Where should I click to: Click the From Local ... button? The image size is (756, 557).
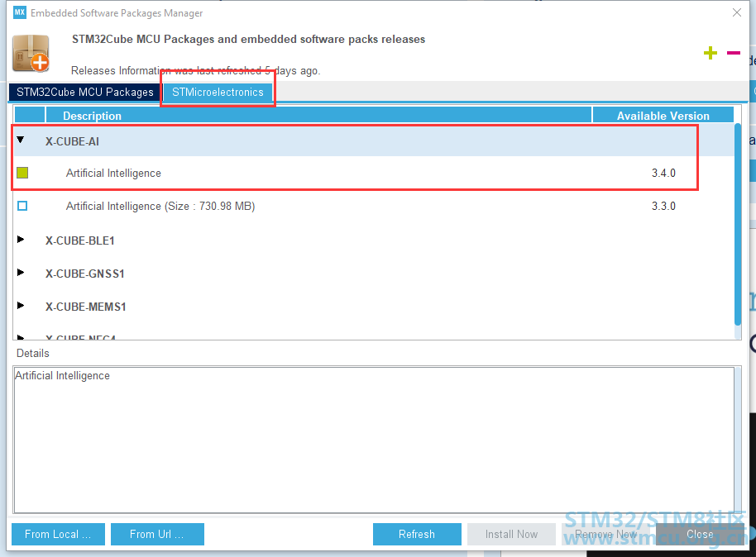point(59,535)
